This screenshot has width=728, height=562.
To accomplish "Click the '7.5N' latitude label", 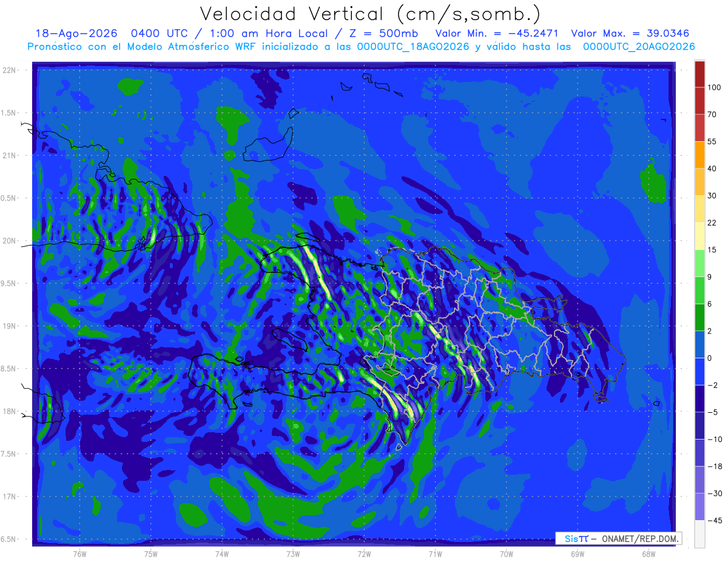I will coord(8,453).
